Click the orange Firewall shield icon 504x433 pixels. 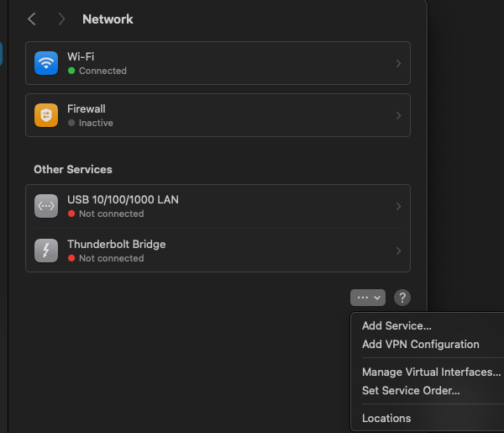[x=46, y=115]
